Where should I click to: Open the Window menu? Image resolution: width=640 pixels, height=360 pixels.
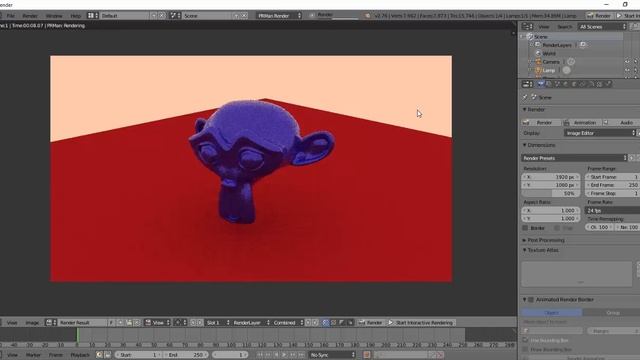(54, 16)
